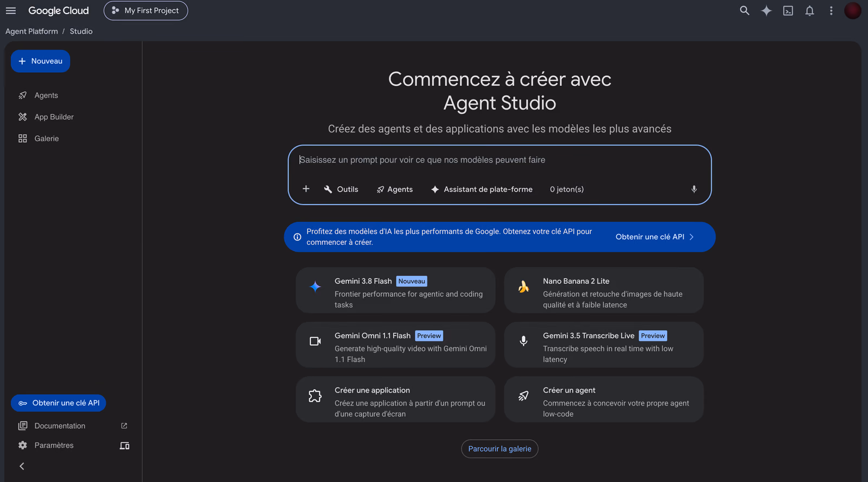Open the notifications bell

click(x=809, y=10)
